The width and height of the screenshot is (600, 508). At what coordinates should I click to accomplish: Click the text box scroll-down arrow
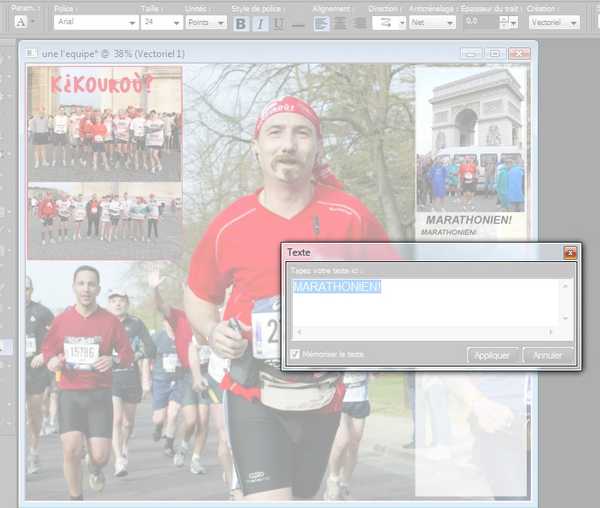tap(565, 318)
